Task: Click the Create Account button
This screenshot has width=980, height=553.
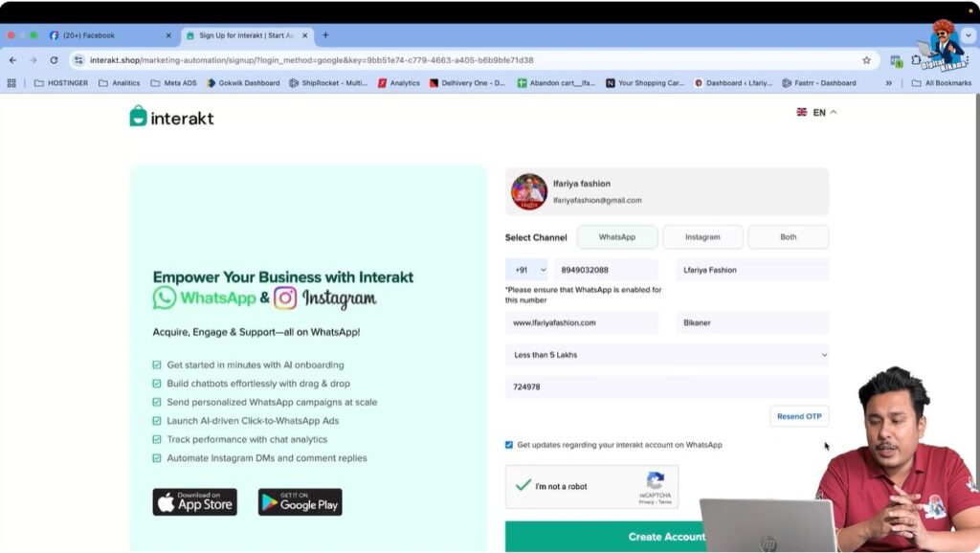Action: coord(667,538)
